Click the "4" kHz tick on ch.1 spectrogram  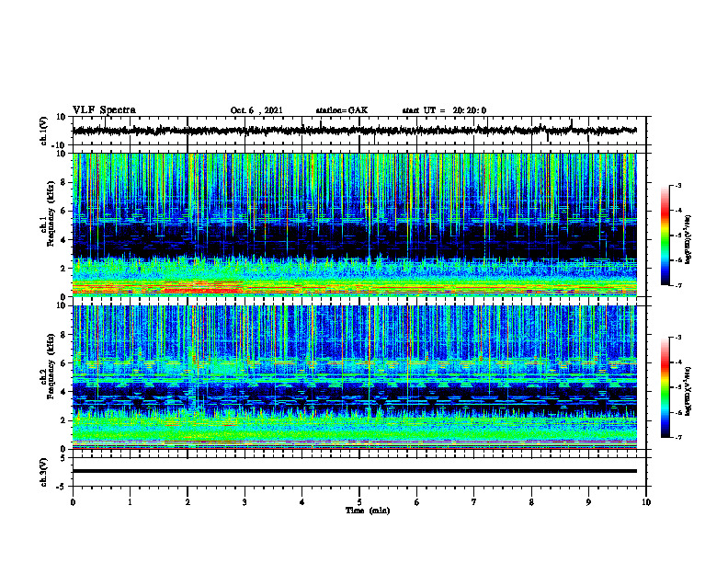click(63, 240)
